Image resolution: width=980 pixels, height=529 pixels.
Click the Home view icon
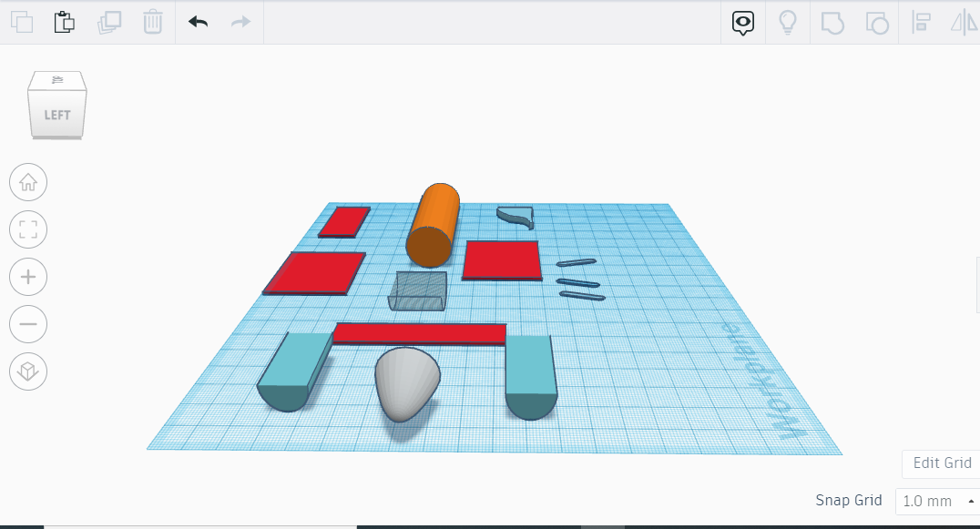[x=27, y=182]
